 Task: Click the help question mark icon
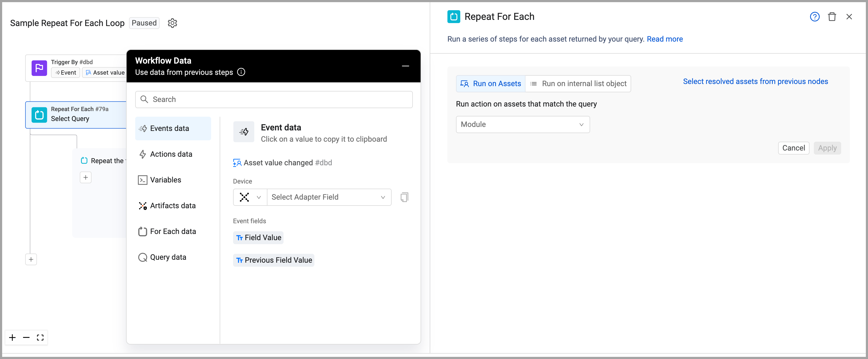(814, 17)
